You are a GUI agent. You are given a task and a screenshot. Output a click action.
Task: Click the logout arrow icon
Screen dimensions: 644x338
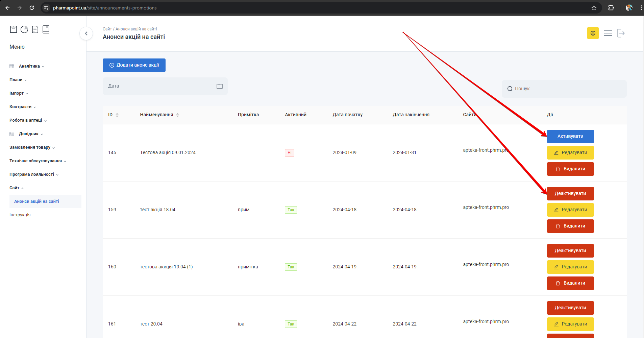click(x=621, y=33)
